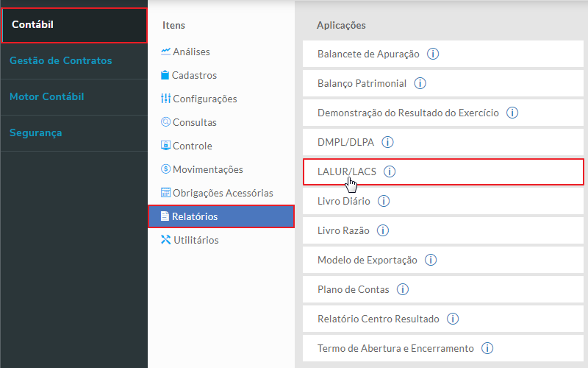This screenshot has width=588, height=368.
Task: Open Configurações item
Action: point(204,99)
